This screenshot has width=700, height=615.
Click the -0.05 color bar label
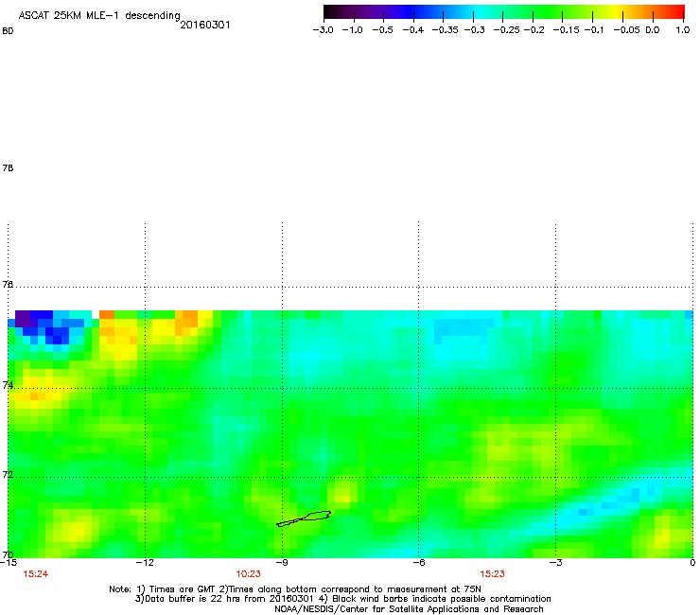pyautogui.click(x=626, y=30)
